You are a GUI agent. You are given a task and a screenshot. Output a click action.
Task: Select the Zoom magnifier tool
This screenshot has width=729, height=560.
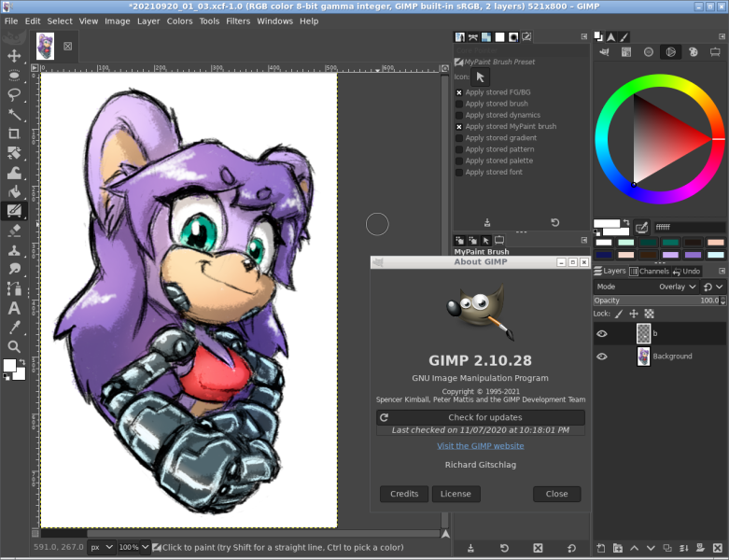(14, 346)
